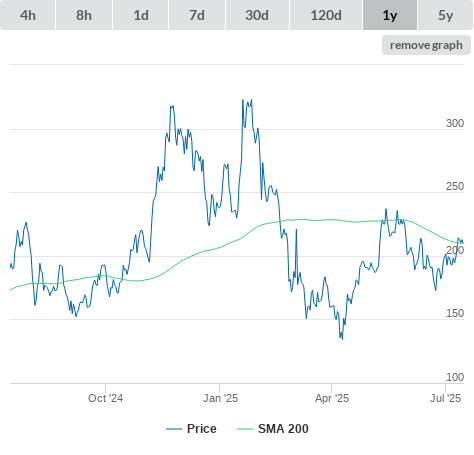Choose the 1d time range tab
The width and height of the screenshot is (474, 455).
click(x=141, y=15)
